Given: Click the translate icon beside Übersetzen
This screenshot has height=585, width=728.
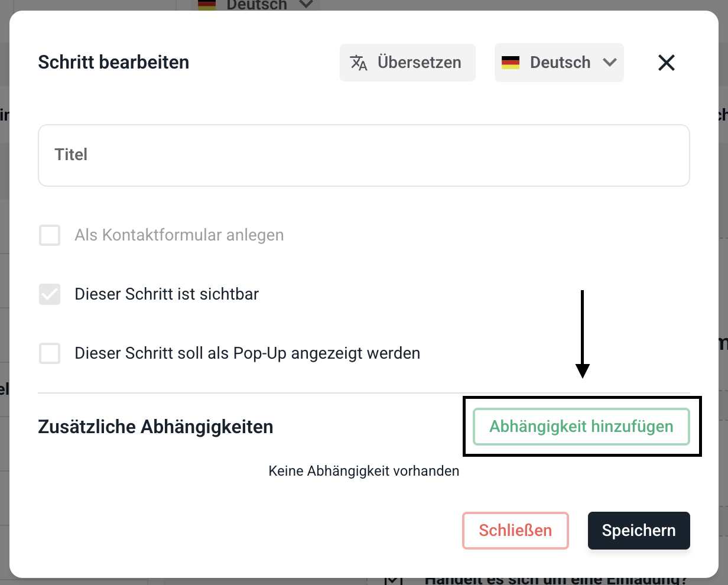Looking at the screenshot, I should tap(359, 63).
